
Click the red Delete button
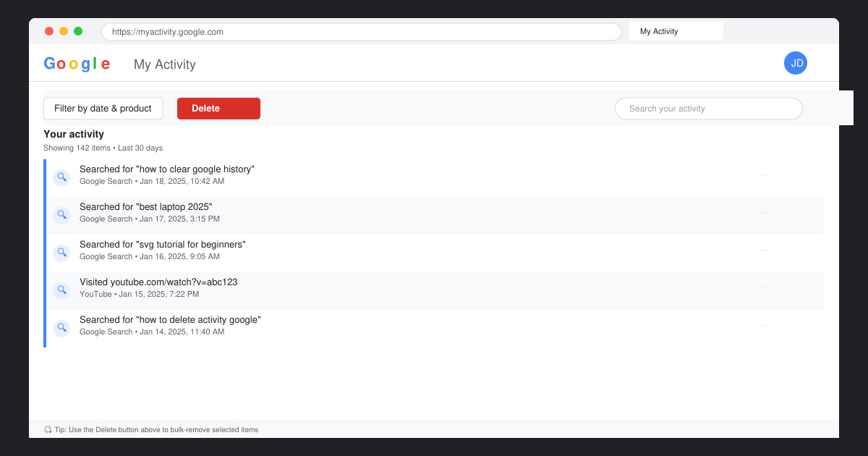[218, 109]
